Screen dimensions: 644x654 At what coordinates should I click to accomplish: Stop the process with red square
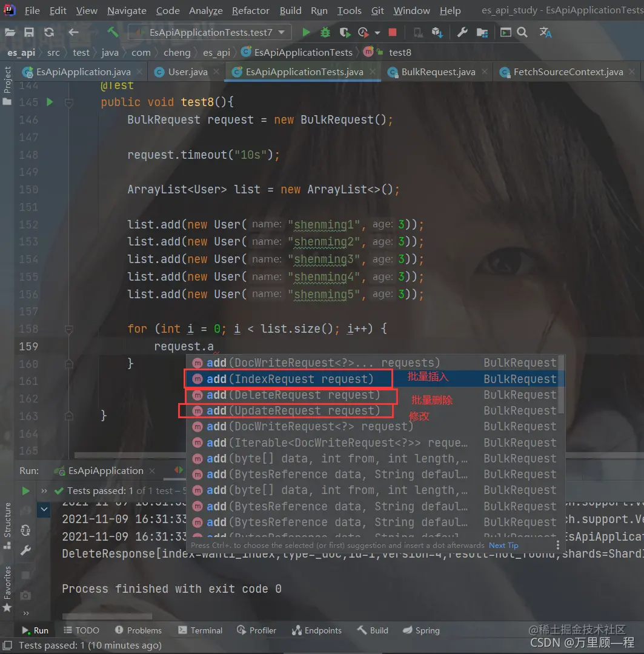pos(392,32)
